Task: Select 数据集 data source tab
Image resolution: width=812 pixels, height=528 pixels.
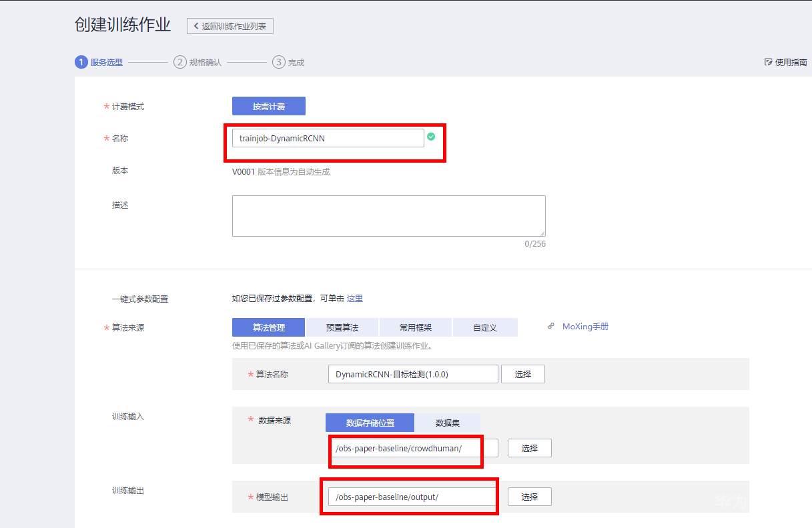Action: click(x=447, y=423)
